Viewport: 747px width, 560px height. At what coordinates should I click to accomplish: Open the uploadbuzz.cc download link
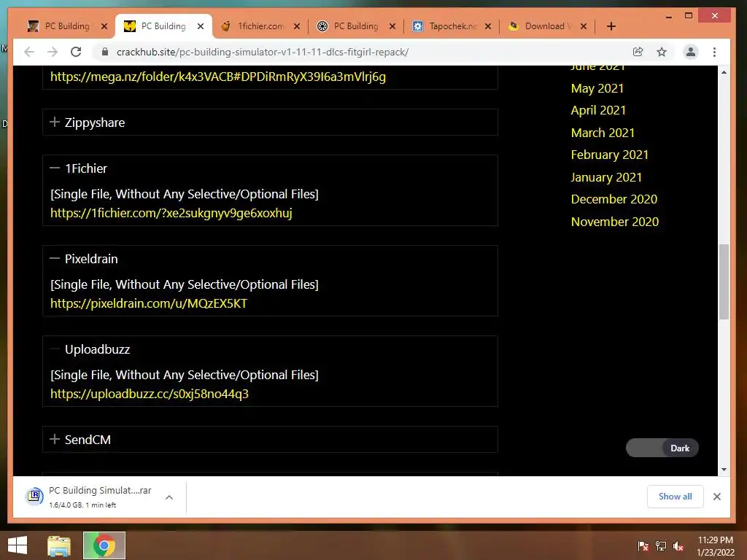click(149, 394)
